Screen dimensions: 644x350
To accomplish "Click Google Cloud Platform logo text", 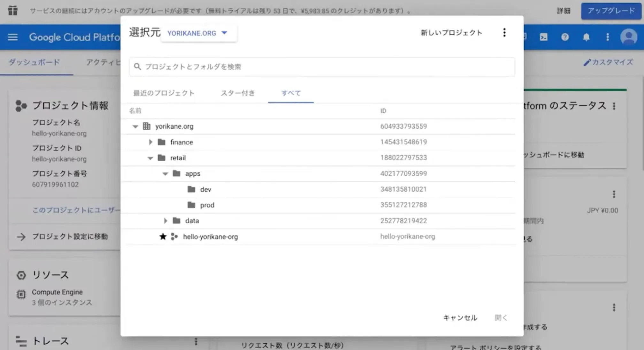I will tap(74, 37).
